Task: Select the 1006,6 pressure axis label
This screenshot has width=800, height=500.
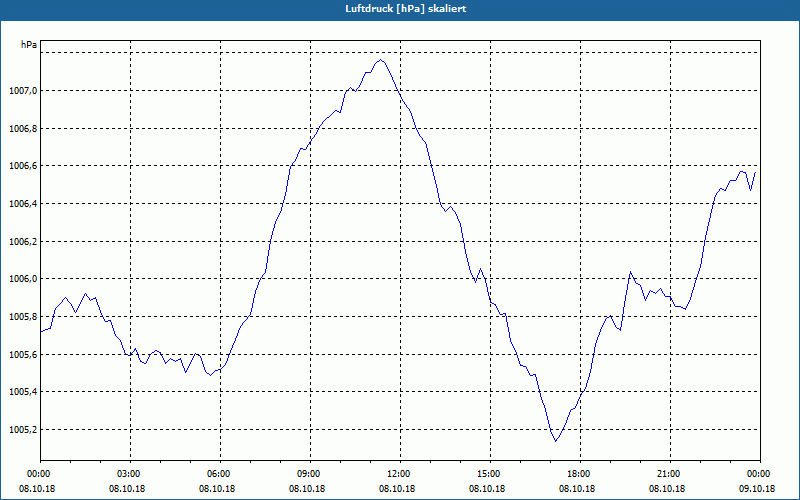Action: point(23,166)
